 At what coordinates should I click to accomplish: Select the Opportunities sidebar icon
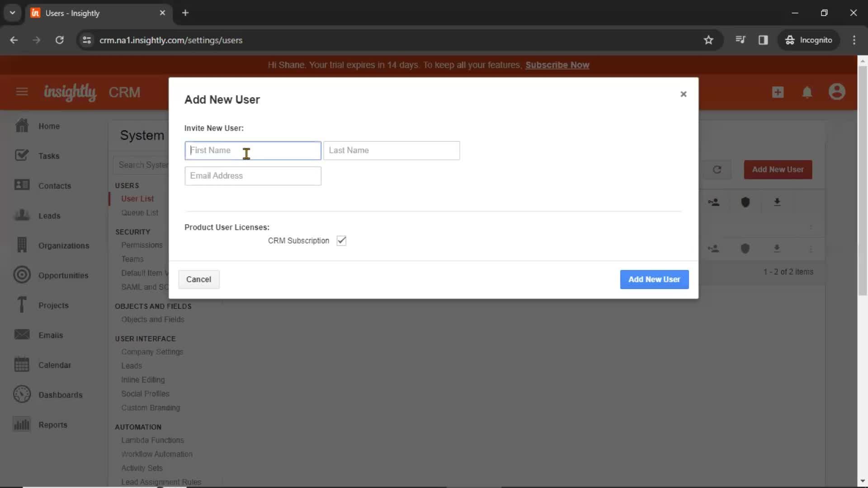[x=21, y=275]
